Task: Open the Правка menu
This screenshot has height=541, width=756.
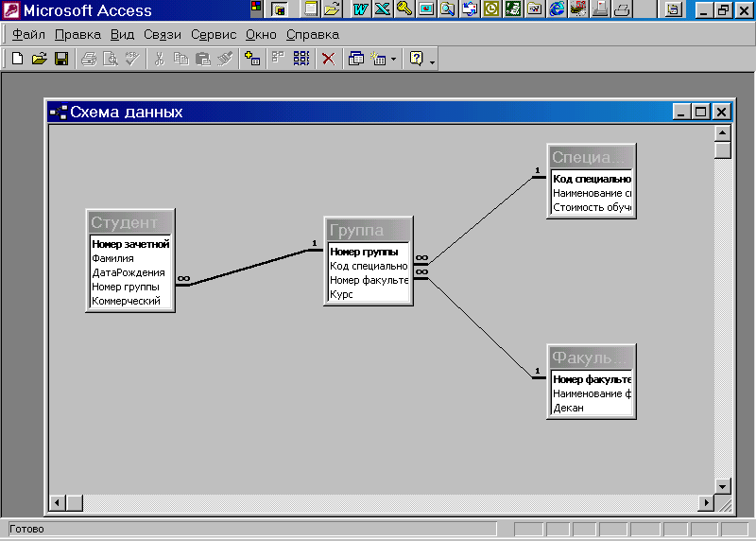Action: pyautogui.click(x=77, y=35)
